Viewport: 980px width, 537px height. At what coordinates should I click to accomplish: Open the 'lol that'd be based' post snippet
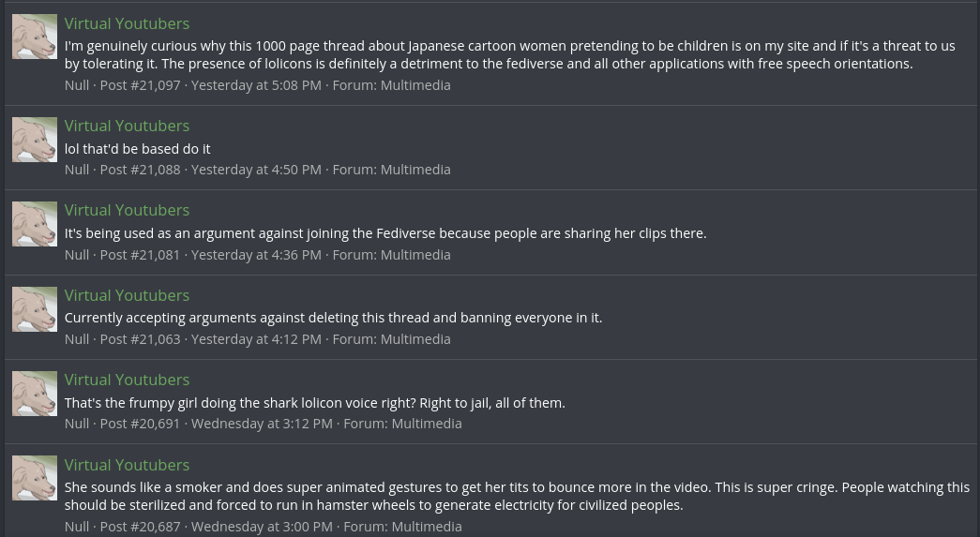[137, 149]
